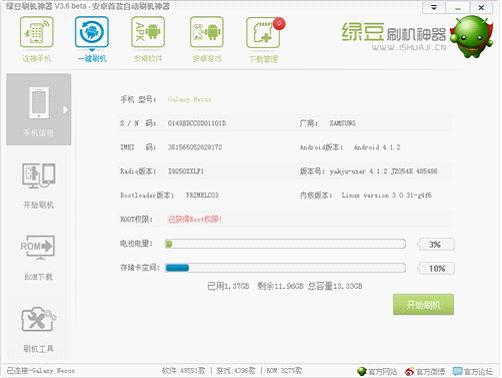Viewport: 502px width, 378px height.
Task: Click the battery level progress bar
Action: 285,244
